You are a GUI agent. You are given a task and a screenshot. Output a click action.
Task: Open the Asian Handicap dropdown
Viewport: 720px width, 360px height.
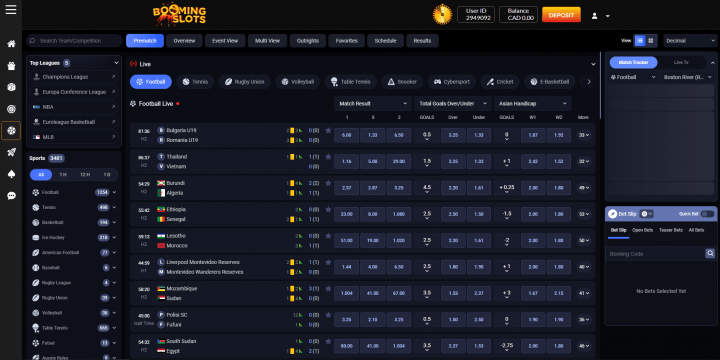[x=533, y=104]
